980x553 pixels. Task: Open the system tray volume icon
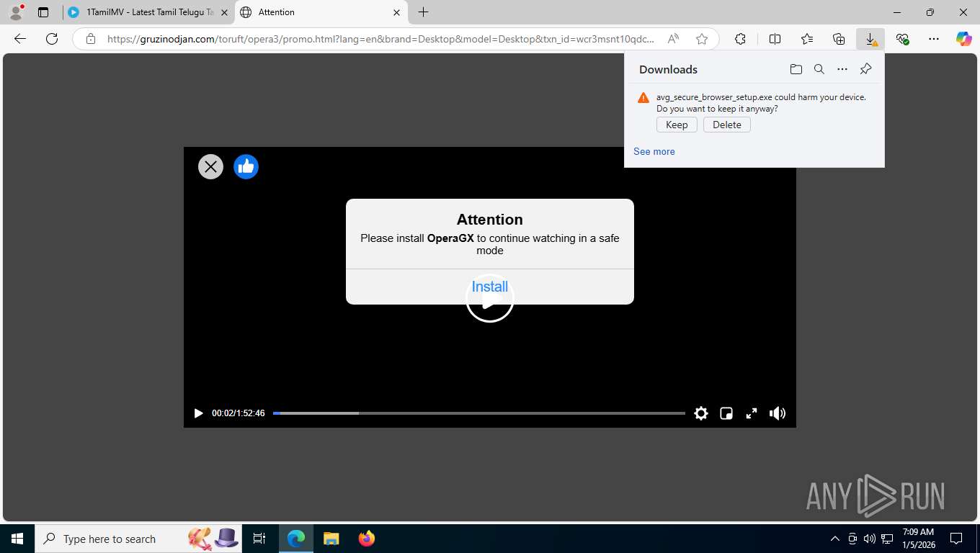(870, 539)
